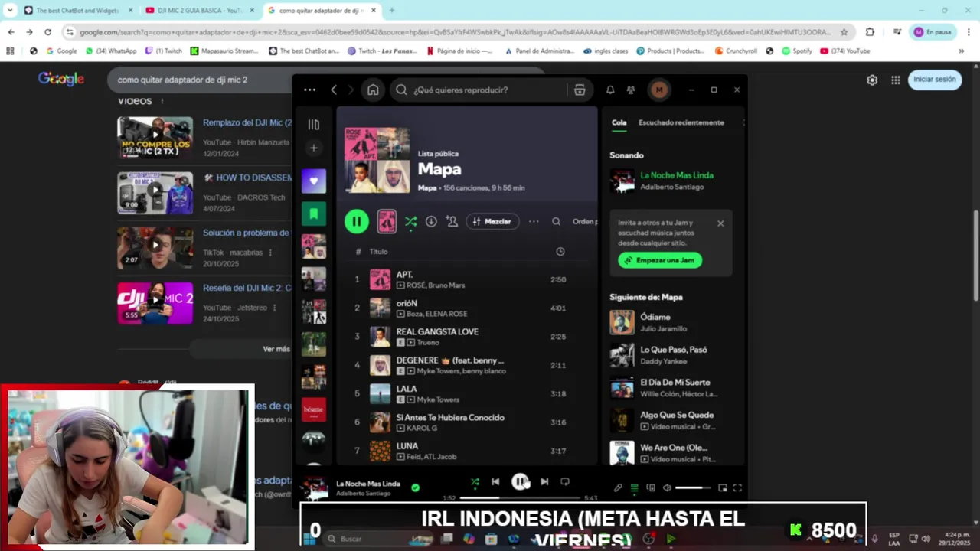This screenshot has width=980, height=551.
Task: Search within the Mapa playlist
Action: [556, 221]
